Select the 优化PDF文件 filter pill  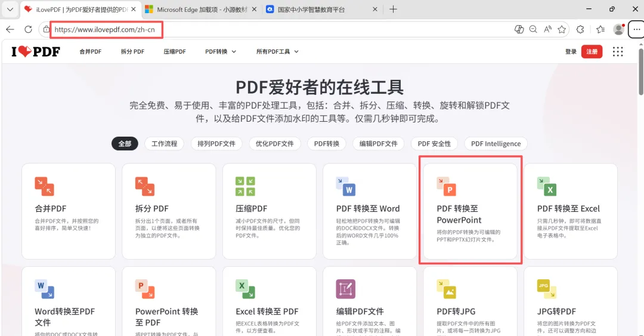pyautogui.click(x=275, y=143)
